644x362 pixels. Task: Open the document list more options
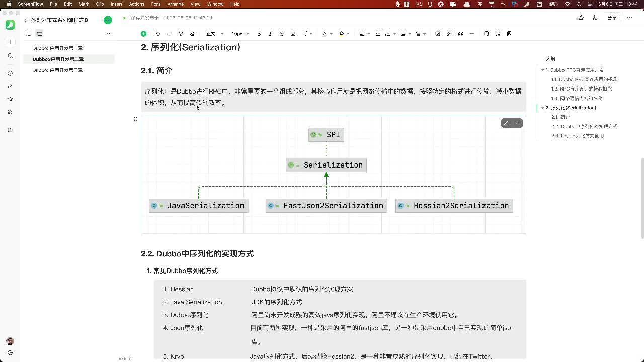pyautogui.click(x=107, y=34)
